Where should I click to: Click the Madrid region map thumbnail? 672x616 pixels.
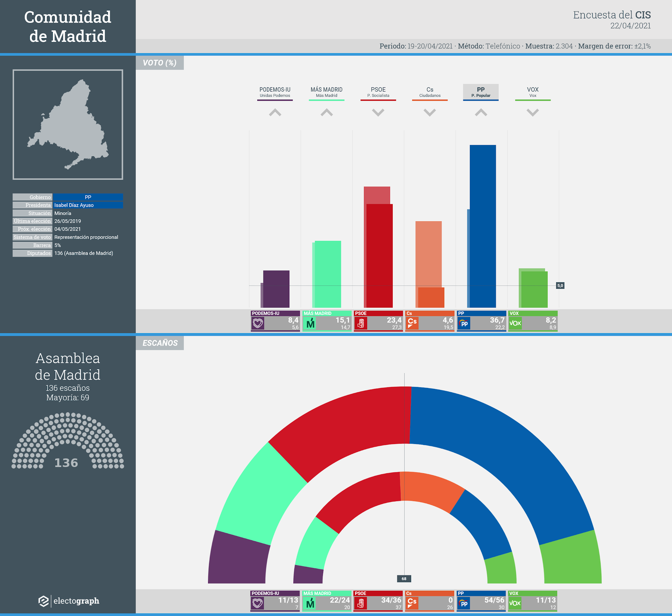68,124
